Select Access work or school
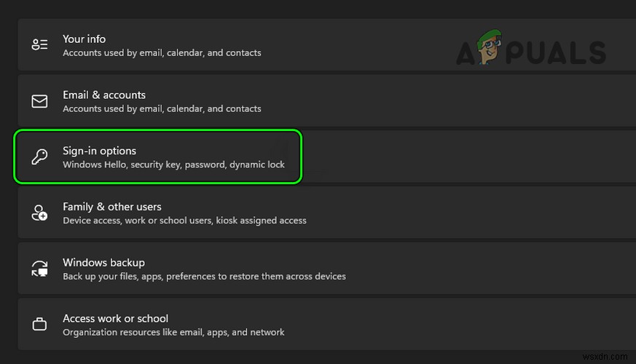The width and height of the screenshot is (636, 364). pos(115,318)
